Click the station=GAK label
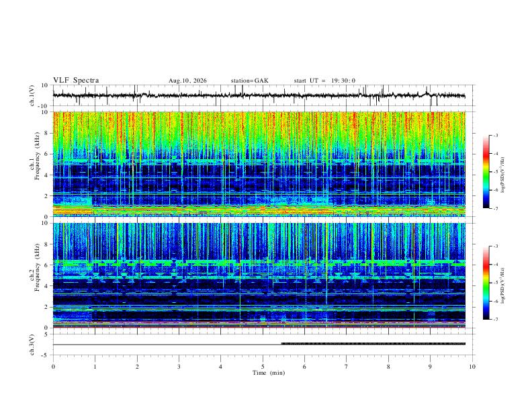 tap(249, 81)
